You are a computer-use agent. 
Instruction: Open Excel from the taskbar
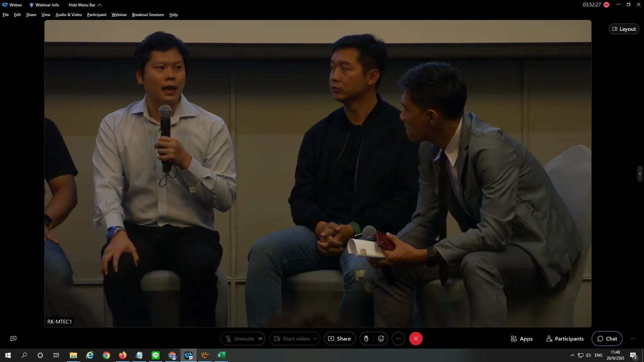pos(221,355)
